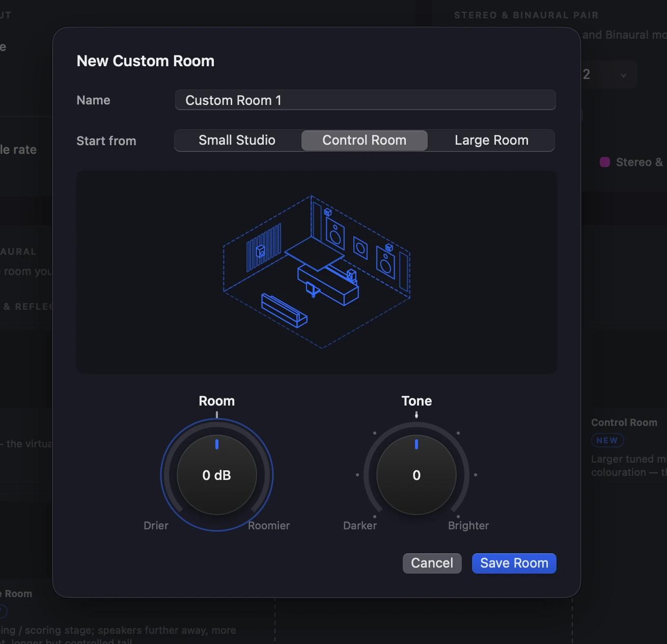Screen dimensions: 667x644
Task: Click the Drier label by the Room knob
Action: [156, 525]
